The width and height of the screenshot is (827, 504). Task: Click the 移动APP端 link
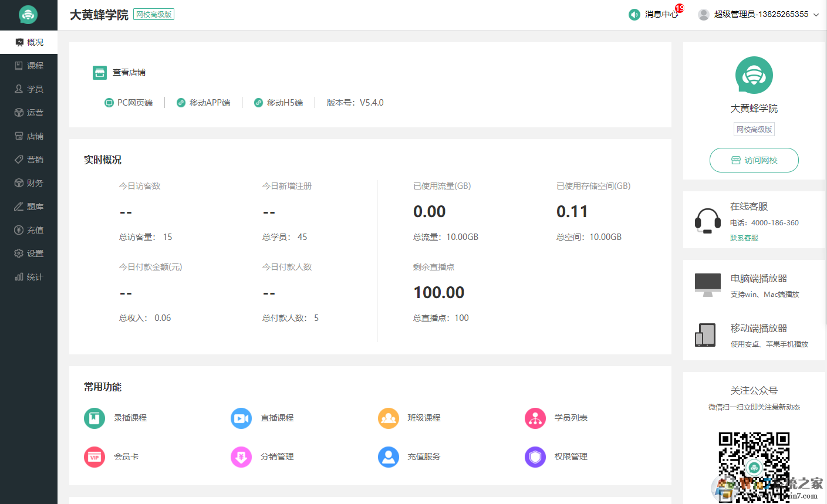[204, 102]
